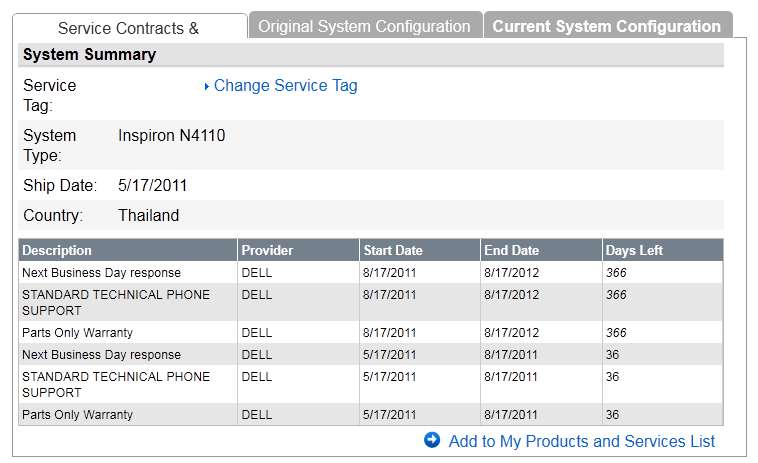The height and width of the screenshot is (463, 758).
Task: Click the System Summary section heading
Action: 89,55
